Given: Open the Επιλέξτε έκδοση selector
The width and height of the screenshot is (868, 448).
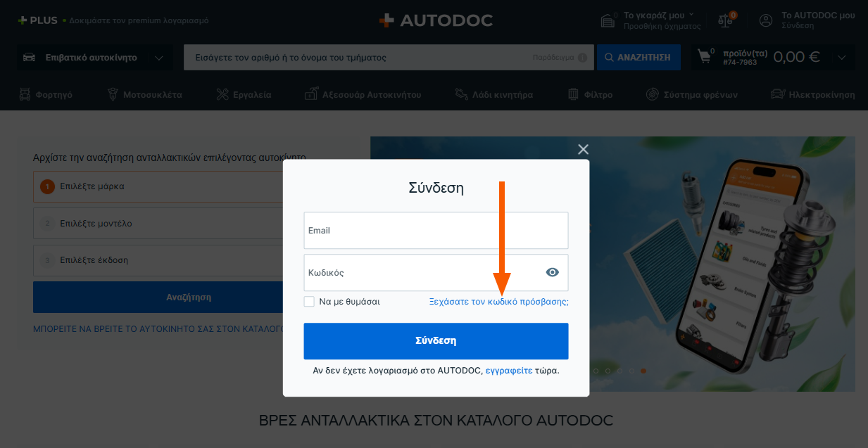Looking at the screenshot, I should 158,260.
